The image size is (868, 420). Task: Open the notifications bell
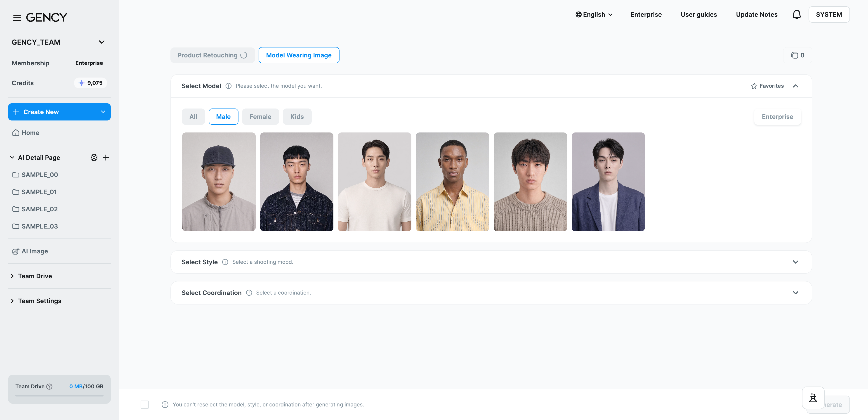pos(797,14)
